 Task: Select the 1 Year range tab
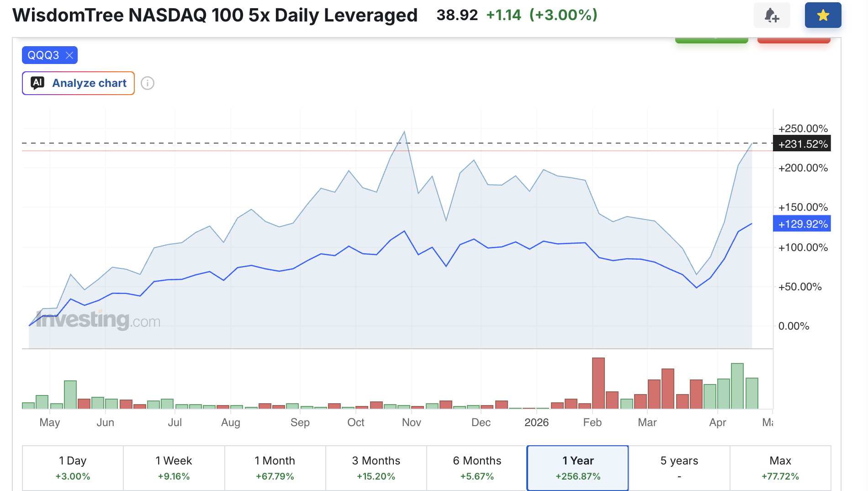pos(578,468)
